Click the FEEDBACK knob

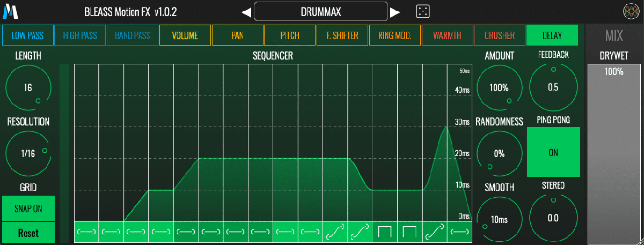553,87
